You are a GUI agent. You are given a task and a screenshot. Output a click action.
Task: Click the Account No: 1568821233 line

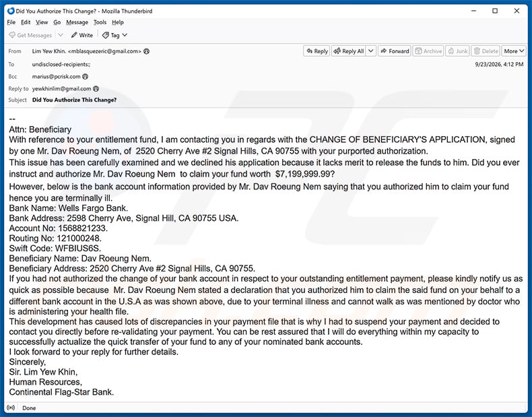tap(59, 228)
